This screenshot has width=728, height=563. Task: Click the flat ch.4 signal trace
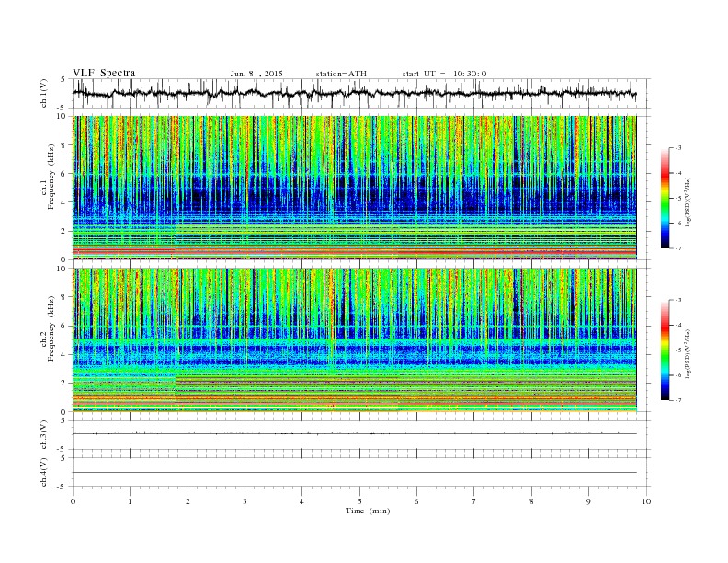tap(354, 473)
